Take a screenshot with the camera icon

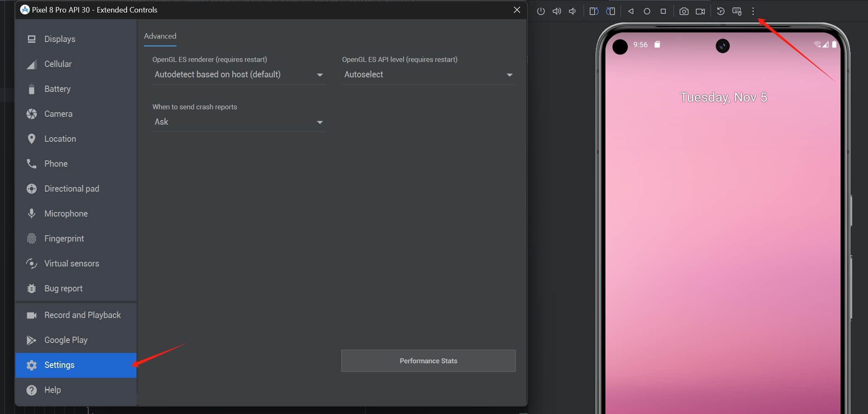coord(684,11)
